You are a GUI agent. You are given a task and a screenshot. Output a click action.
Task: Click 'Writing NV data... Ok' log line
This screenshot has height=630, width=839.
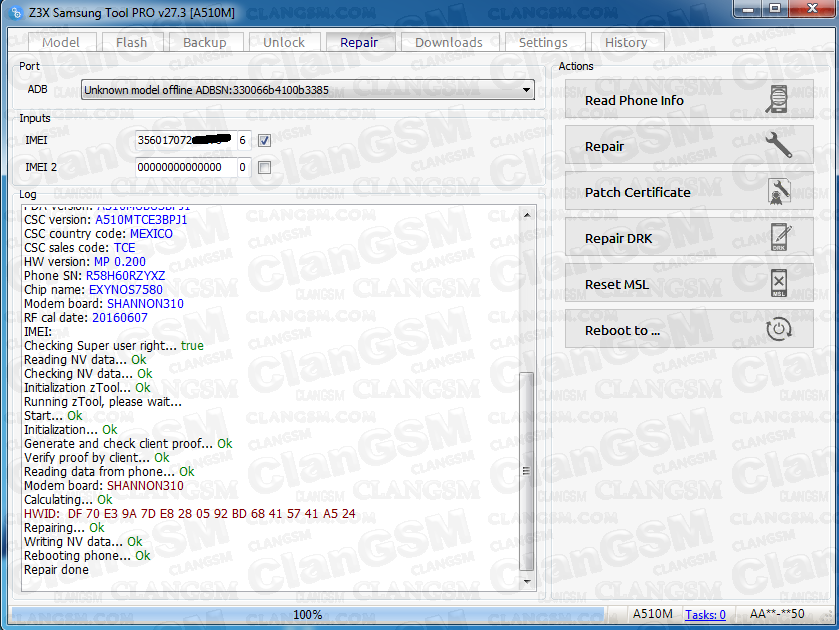pos(83,542)
